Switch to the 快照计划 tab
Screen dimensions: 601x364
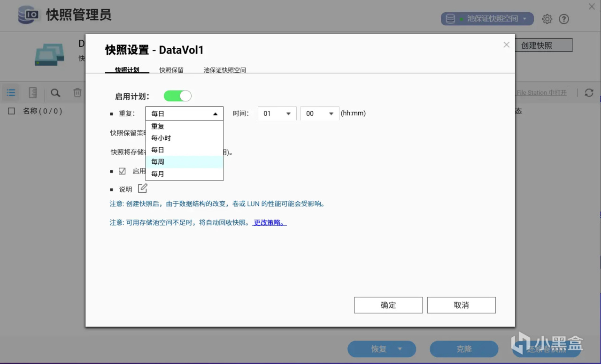point(127,70)
